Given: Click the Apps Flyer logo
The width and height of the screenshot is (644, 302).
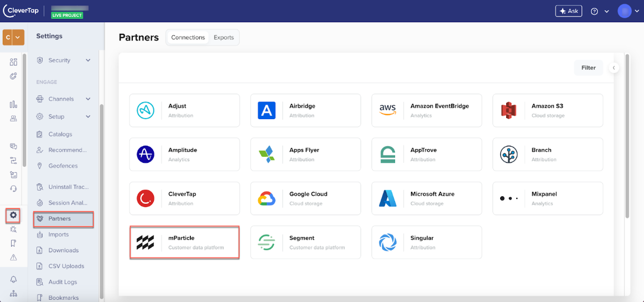Looking at the screenshot, I should [x=267, y=154].
